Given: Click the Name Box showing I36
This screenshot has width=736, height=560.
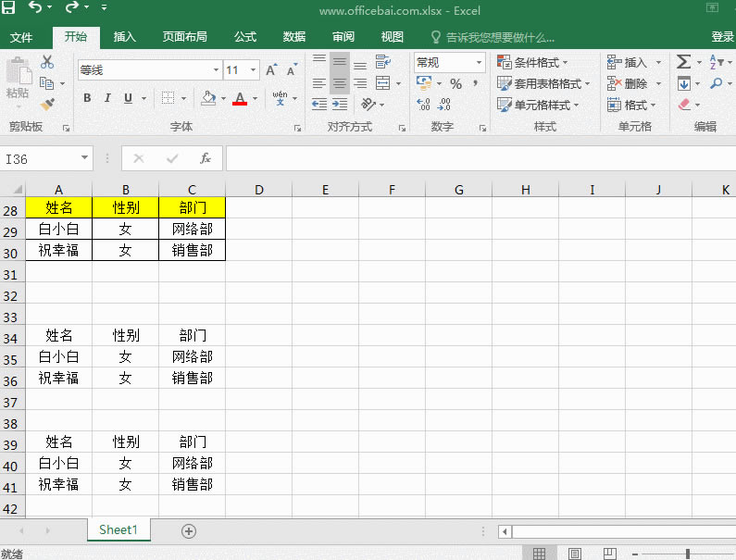Looking at the screenshot, I should tap(40, 158).
